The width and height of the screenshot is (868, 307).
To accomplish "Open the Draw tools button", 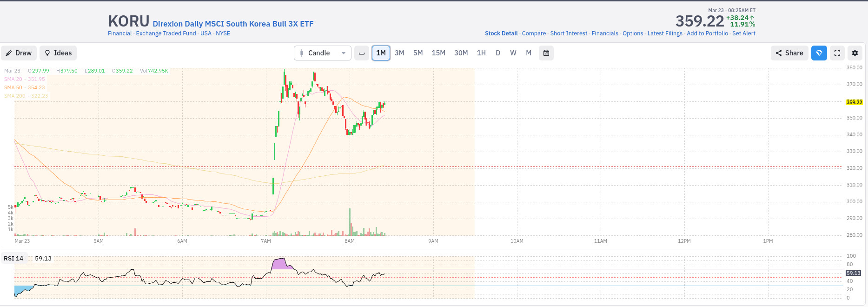I will pyautogui.click(x=19, y=53).
